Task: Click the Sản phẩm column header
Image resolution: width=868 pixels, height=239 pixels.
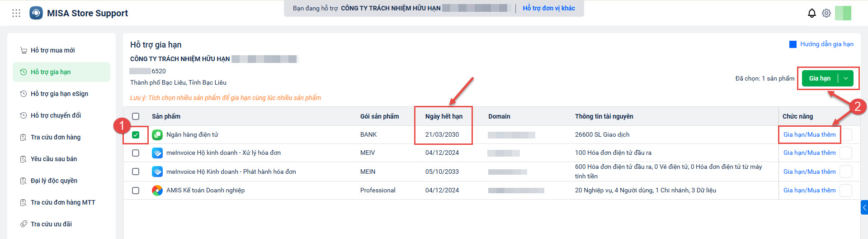Action: (x=166, y=116)
